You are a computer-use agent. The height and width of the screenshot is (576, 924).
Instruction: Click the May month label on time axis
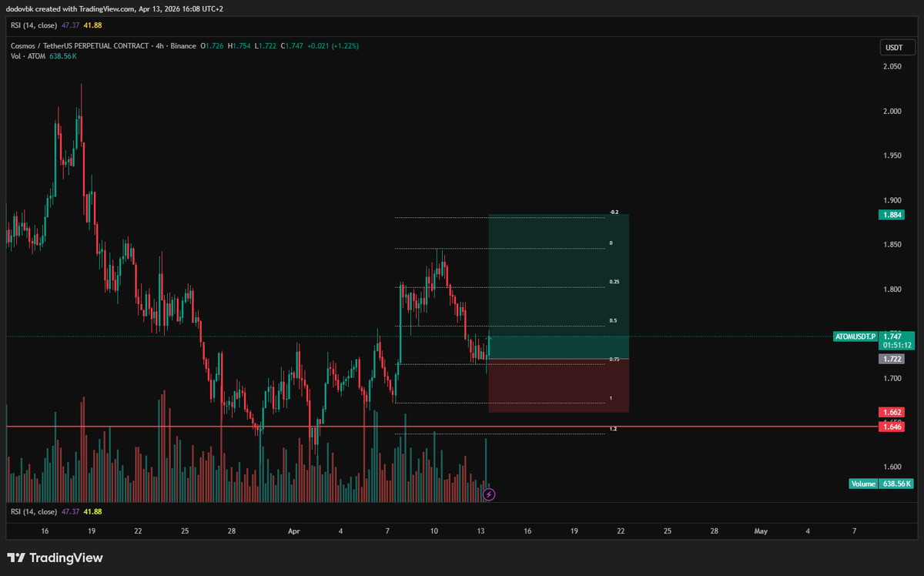(761, 531)
